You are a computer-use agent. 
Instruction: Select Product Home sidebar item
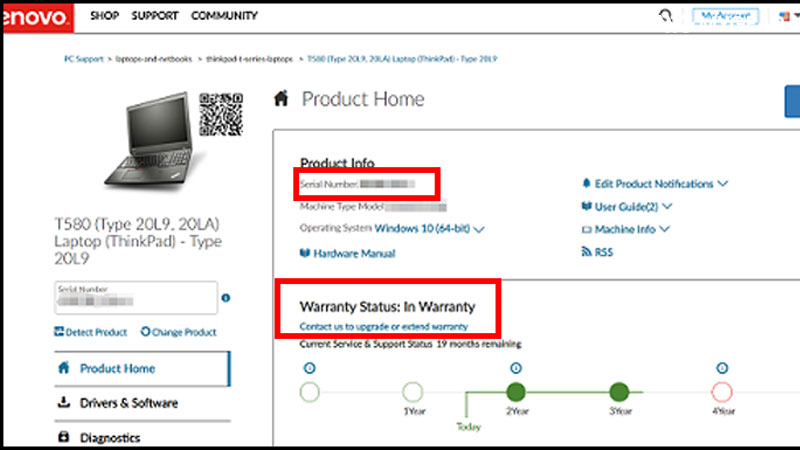(x=142, y=368)
